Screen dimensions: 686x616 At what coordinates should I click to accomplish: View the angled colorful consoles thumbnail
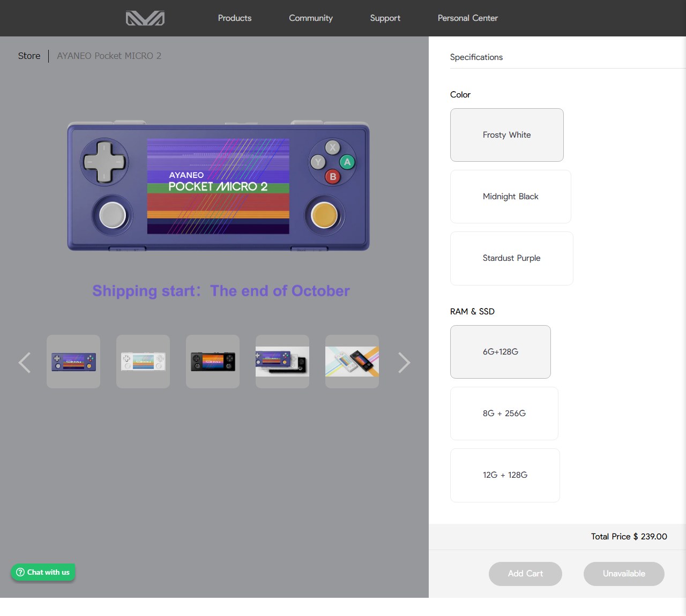pos(352,362)
